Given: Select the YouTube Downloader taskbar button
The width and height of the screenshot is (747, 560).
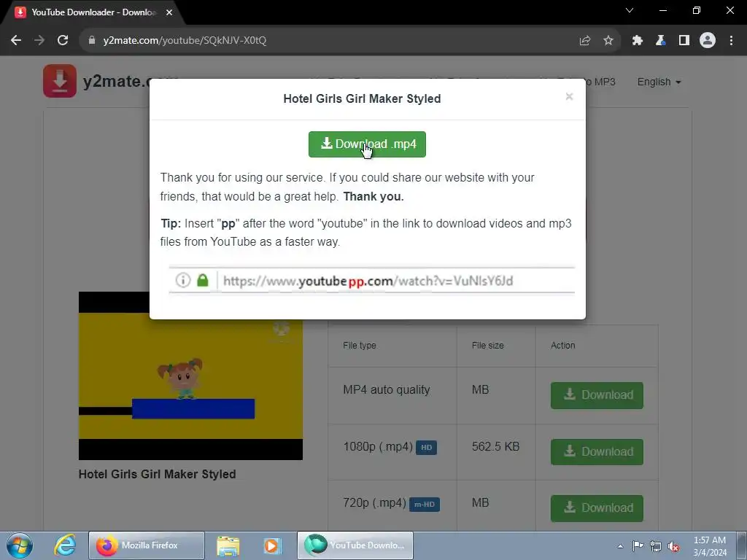Looking at the screenshot, I should pos(355,545).
